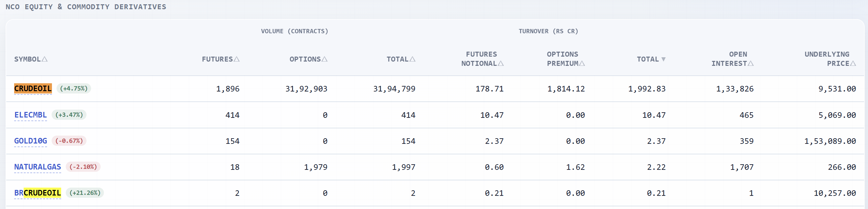Open the NATURALGAS symbol link
This screenshot has width=868, height=209.
tap(37, 167)
